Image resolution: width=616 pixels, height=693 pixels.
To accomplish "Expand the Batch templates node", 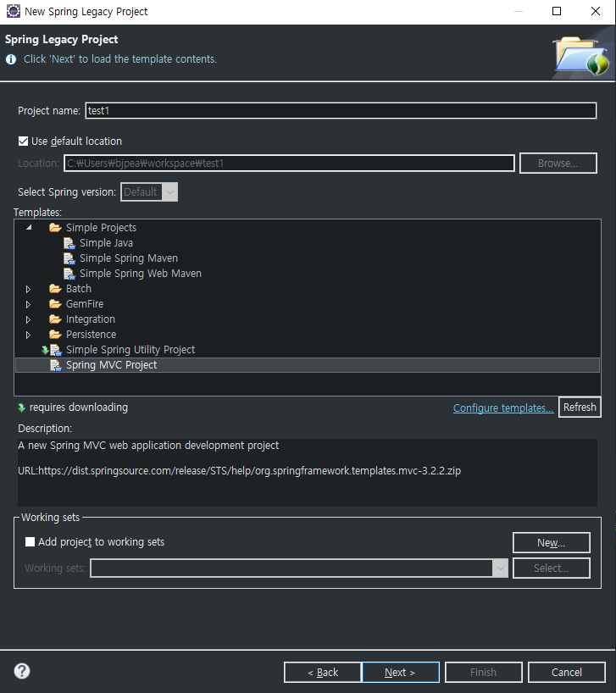I will tap(28, 289).
